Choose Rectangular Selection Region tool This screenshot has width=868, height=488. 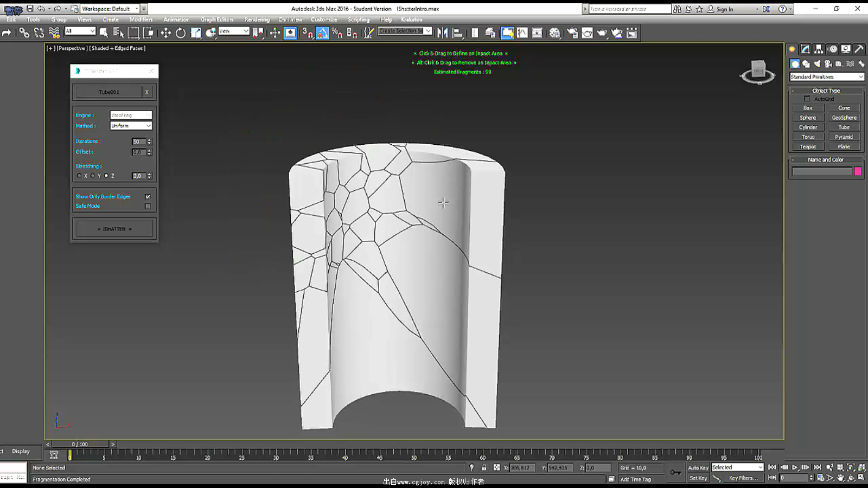pos(133,33)
